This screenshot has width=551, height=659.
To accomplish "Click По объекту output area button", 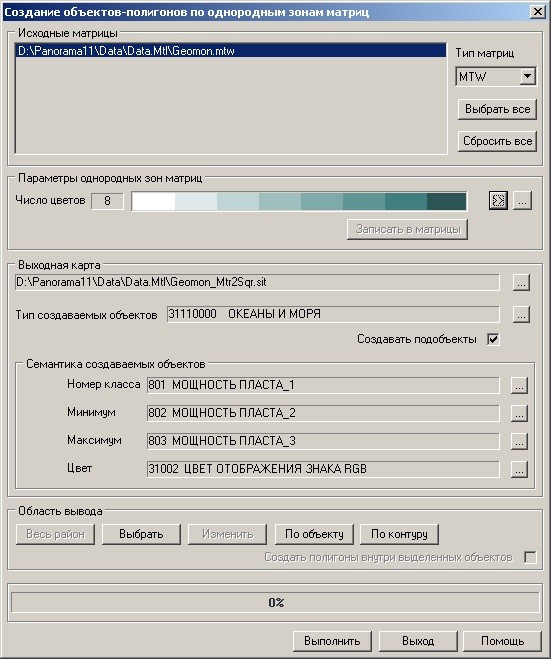I will 314,534.
